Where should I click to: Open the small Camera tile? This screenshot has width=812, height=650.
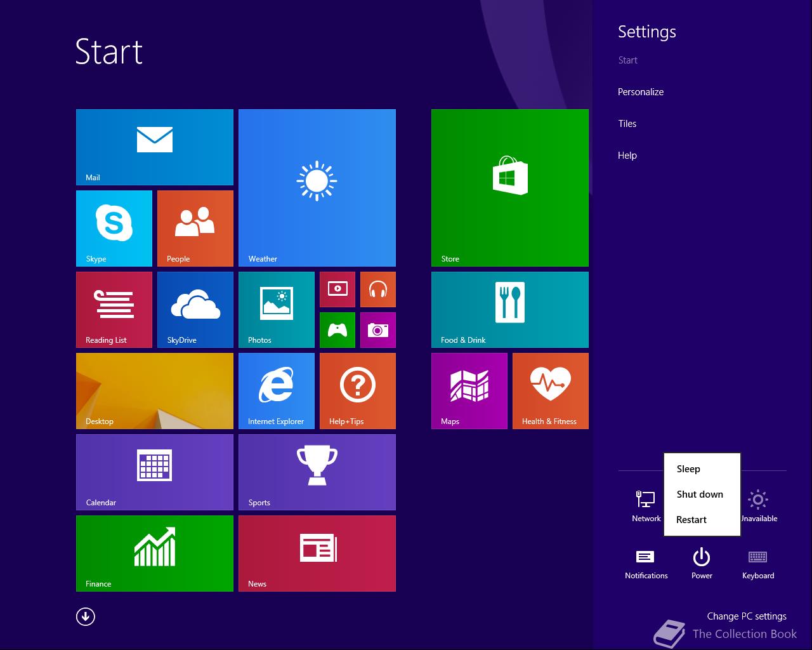[378, 330]
